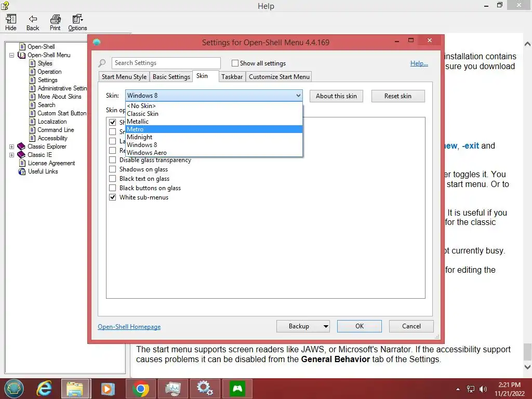This screenshot has width=532, height=399.
Task: Enable Black text on glass checkbox
Action: [113, 179]
